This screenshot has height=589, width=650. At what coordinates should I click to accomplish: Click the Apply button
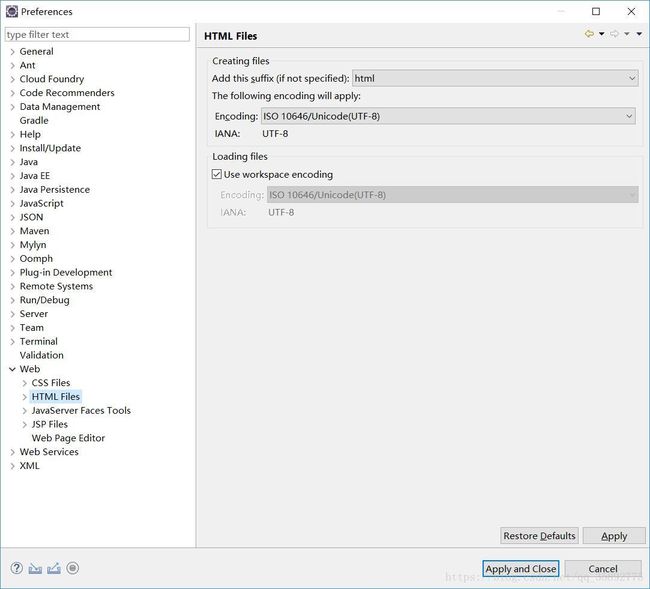[614, 536]
